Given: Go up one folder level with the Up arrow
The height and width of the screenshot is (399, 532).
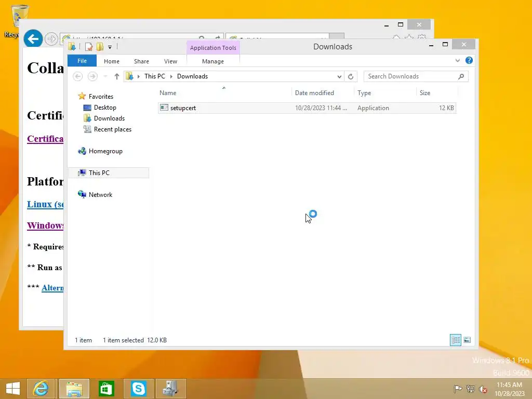Looking at the screenshot, I should 117,76.
